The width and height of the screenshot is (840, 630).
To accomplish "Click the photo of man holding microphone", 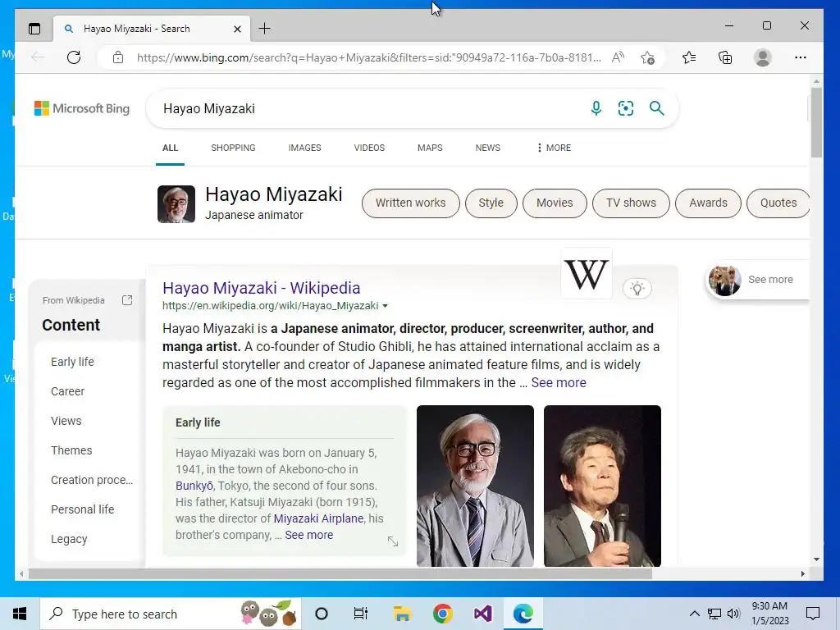I will 602,486.
